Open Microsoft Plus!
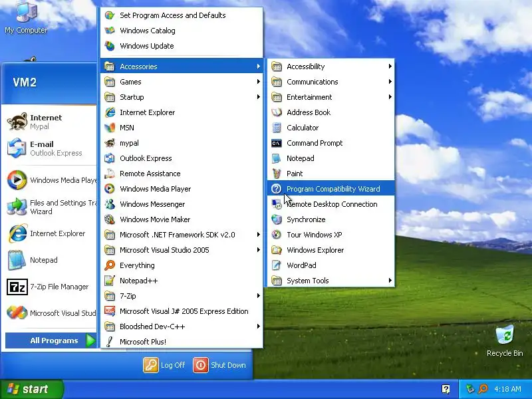This screenshot has height=399, width=532. [182, 341]
